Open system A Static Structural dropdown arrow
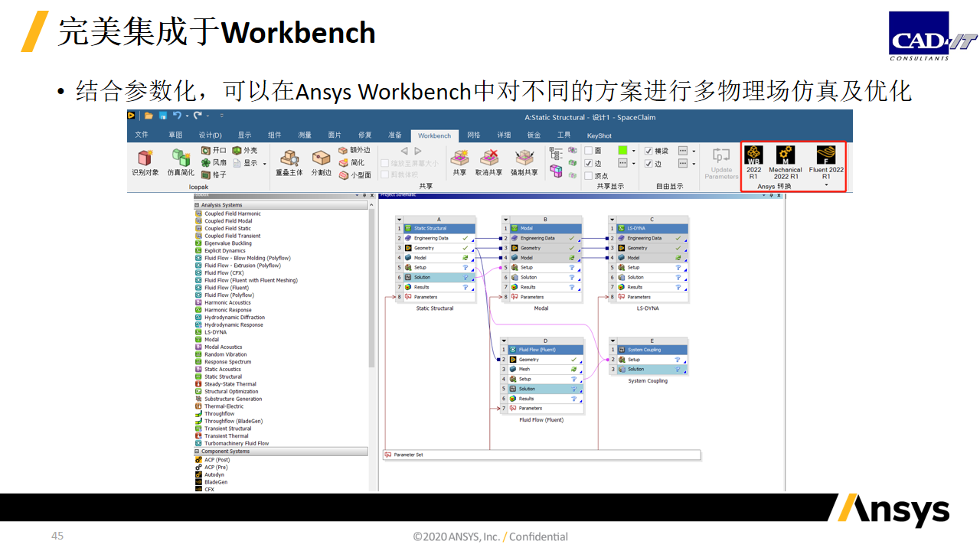The image size is (980, 551). pos(399,220)
